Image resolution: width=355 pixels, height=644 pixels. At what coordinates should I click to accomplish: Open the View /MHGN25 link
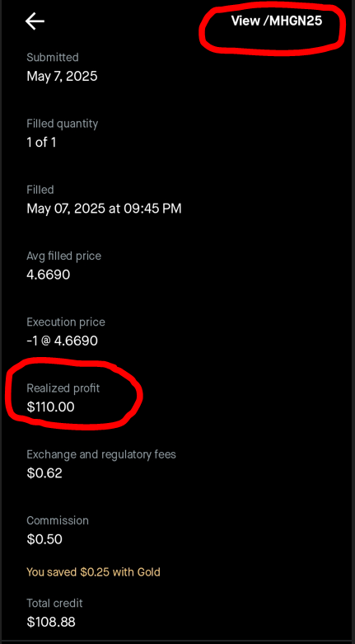[x=277, y=21]
